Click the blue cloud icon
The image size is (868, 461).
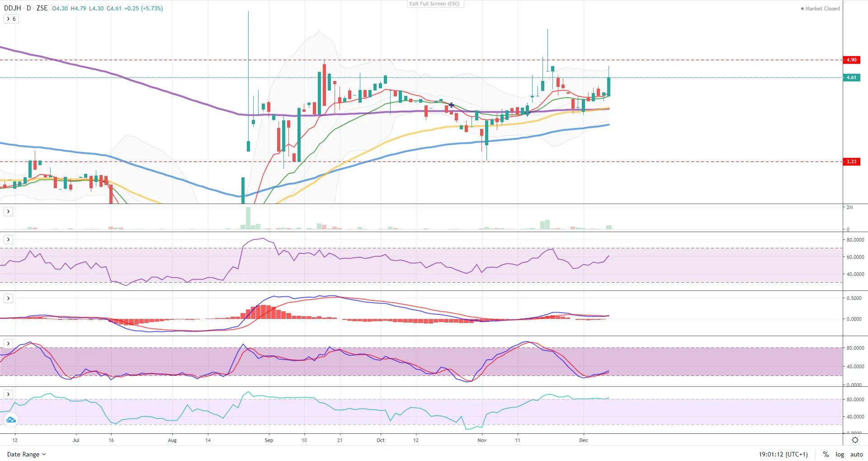11,420
